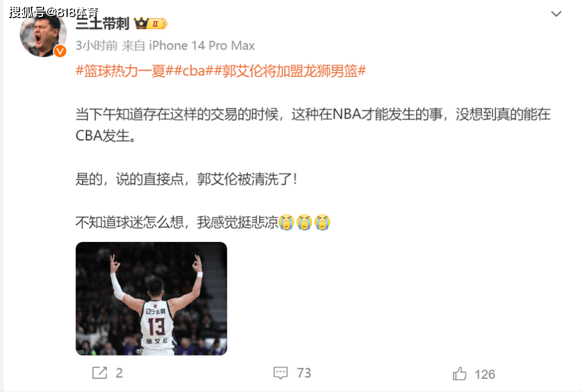
Task: Like the post with thumbs-up icon
Action: click(459, 373)
